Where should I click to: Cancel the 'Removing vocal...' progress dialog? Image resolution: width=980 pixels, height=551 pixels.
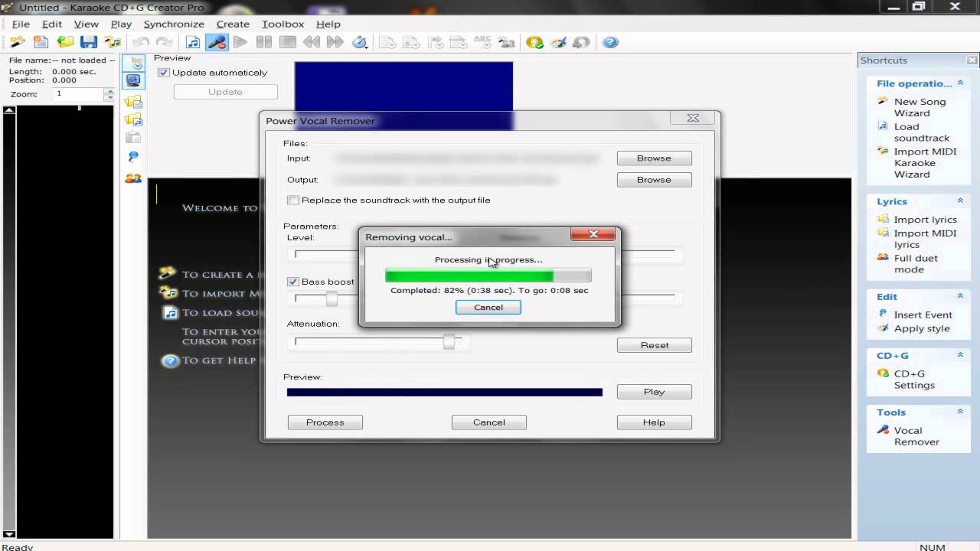[488, 308]
